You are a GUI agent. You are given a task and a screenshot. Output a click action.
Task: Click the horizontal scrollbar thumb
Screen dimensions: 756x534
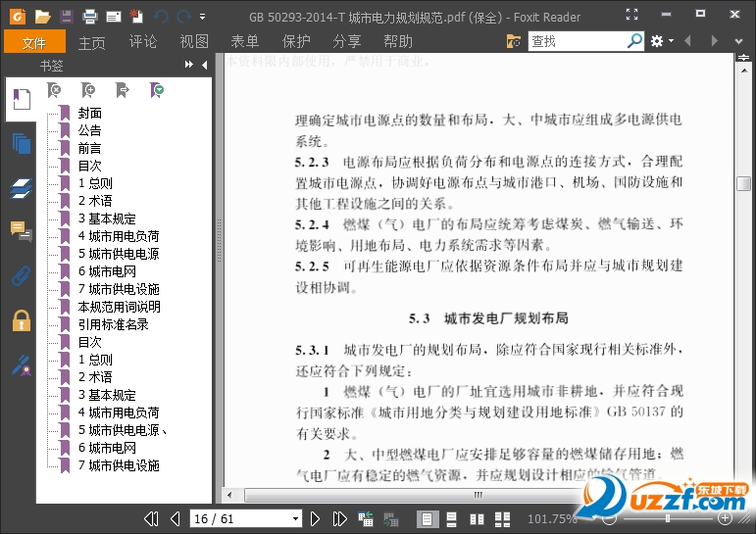(478, 495)
